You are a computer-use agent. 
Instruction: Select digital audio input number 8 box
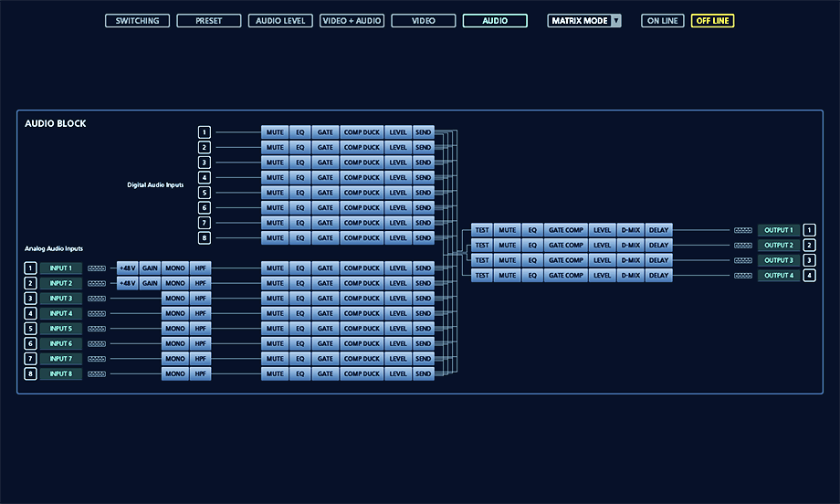tap(205, 238)
